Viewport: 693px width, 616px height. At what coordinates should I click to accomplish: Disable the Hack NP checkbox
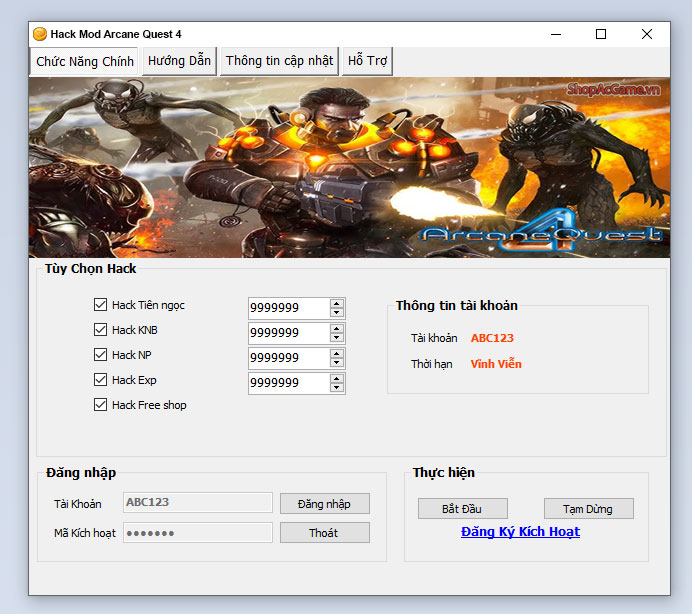(100, 354)
